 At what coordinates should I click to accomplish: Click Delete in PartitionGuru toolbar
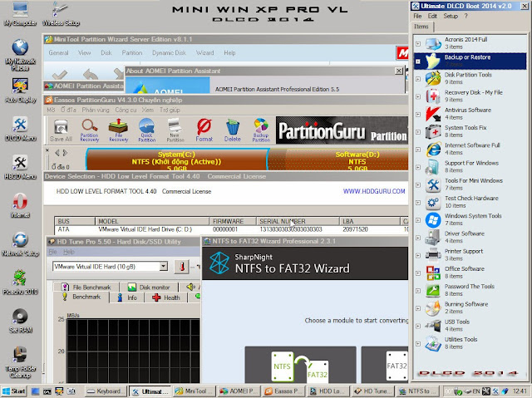(x=233, y=130)
